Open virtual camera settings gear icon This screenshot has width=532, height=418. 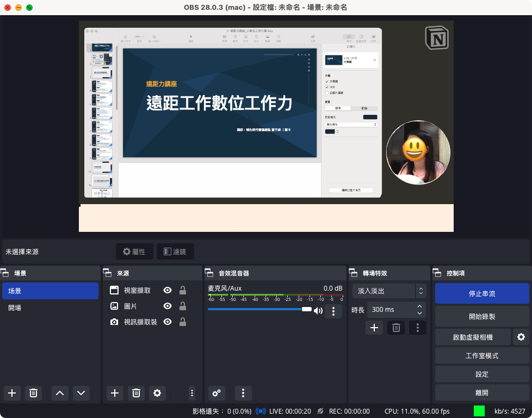[521, 337]
